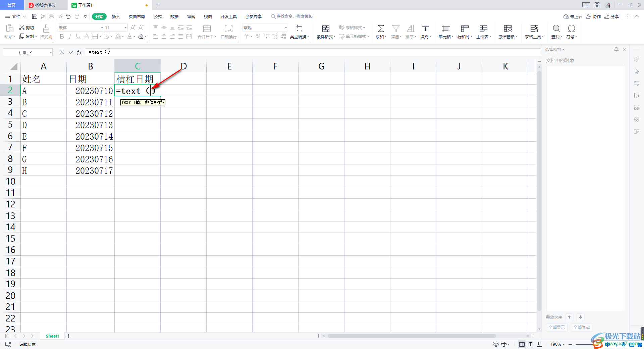Image resolution: width=644 pixels, height=349 pixels.
Task: Switch to Normal view in status bar
Action: click(x=522, y=344)
